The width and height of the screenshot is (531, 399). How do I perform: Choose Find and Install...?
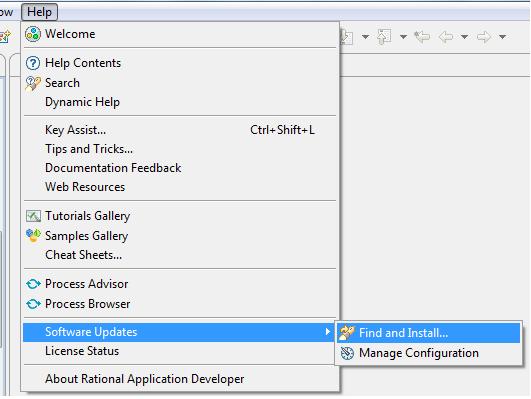[404, 333]
